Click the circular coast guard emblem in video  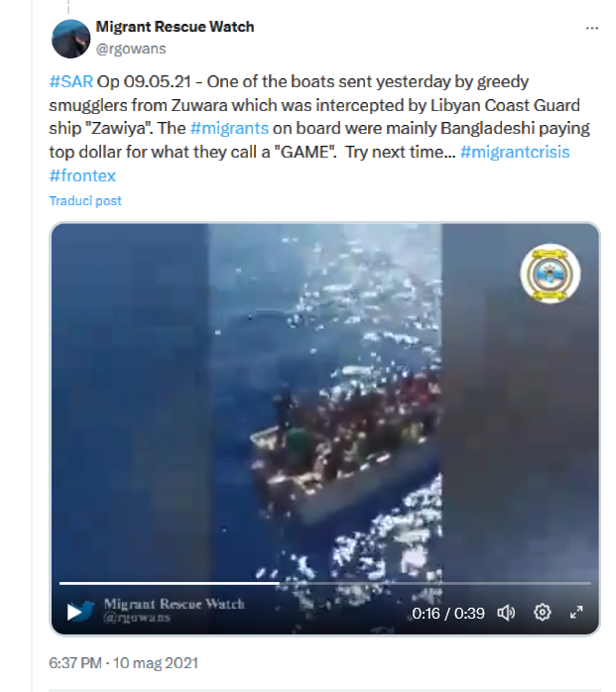(551, 274)
